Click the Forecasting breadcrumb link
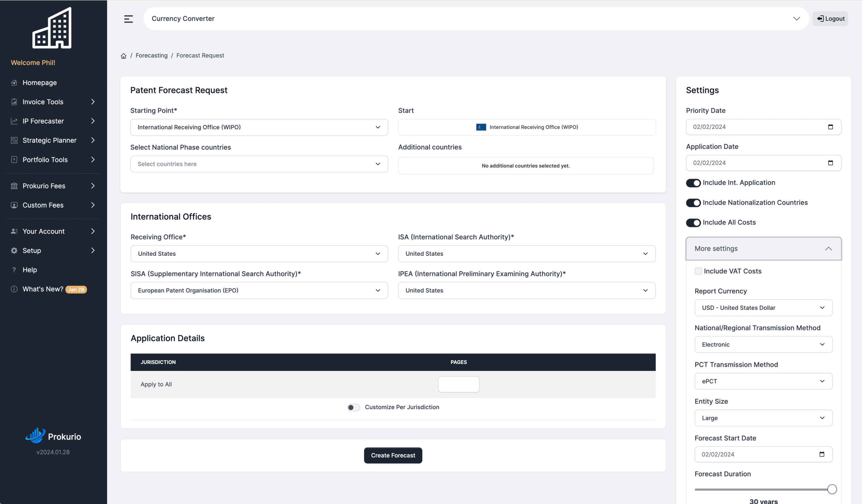Image resolution: width=862 pixels, height=504 pixels. pos(152,56)
